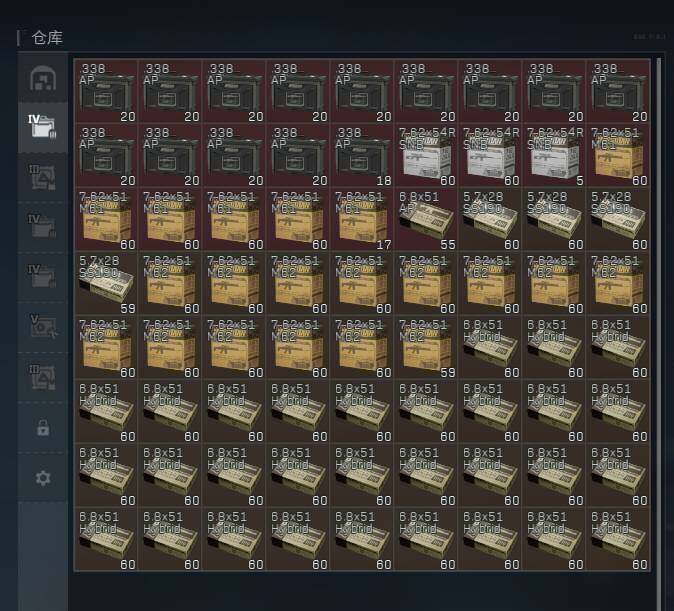Click the 仓库 header title

pyautogui.click(x=48, y=38)
